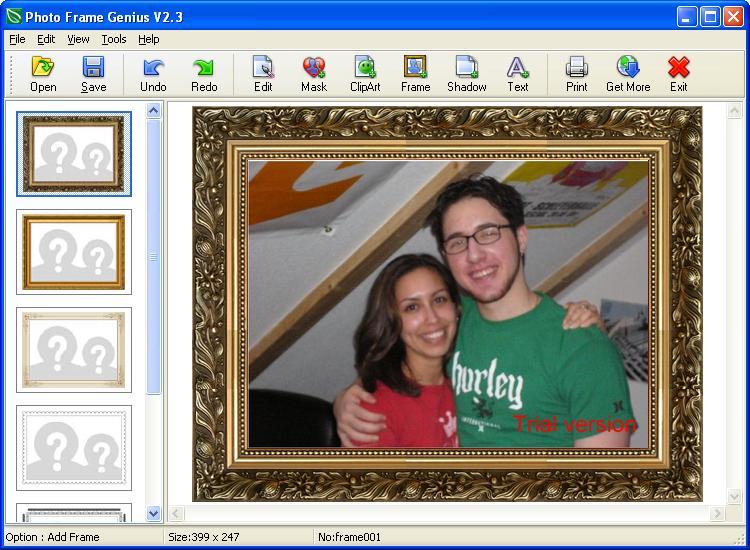The image size is (750, 550).
Task: Click the canvas vertical scroll down arrow
Action: coord(734,496)
